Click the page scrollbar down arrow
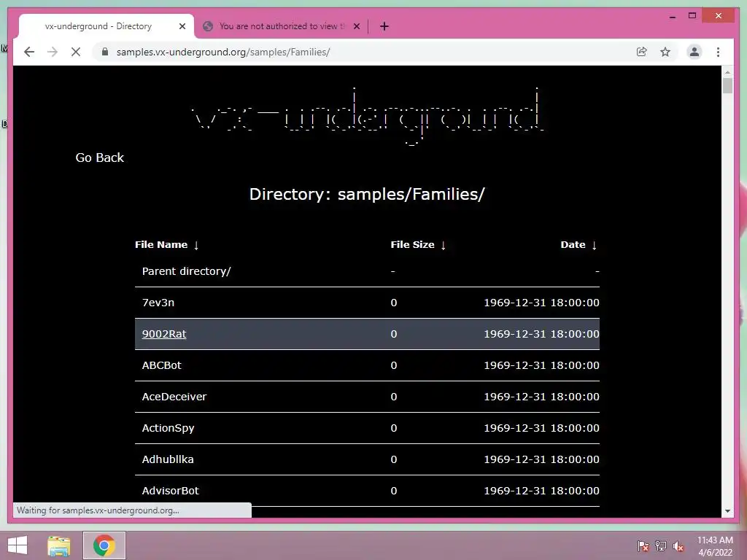The height and width of the screenshot is (560, 747). click(x=727, y=511)
